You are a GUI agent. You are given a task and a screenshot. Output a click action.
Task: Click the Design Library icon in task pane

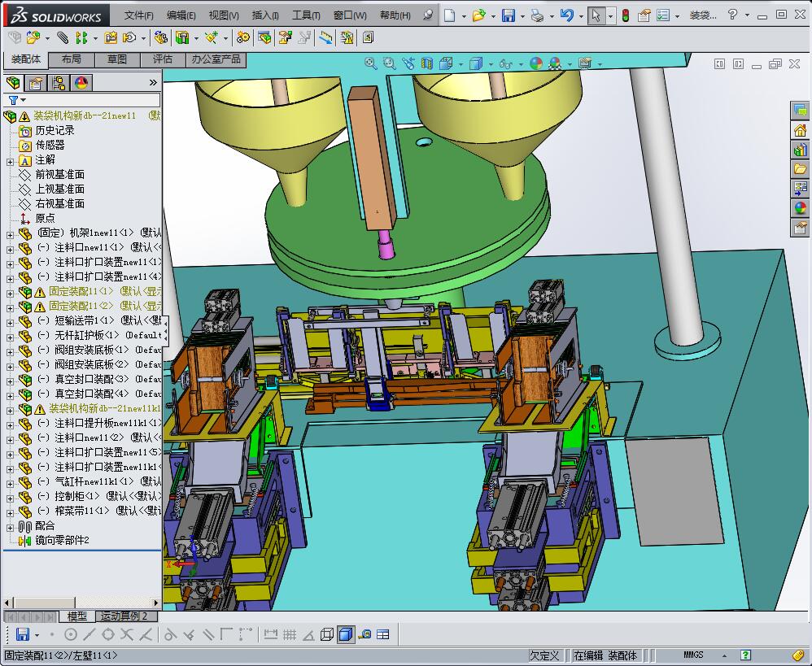tap(800, 150)
